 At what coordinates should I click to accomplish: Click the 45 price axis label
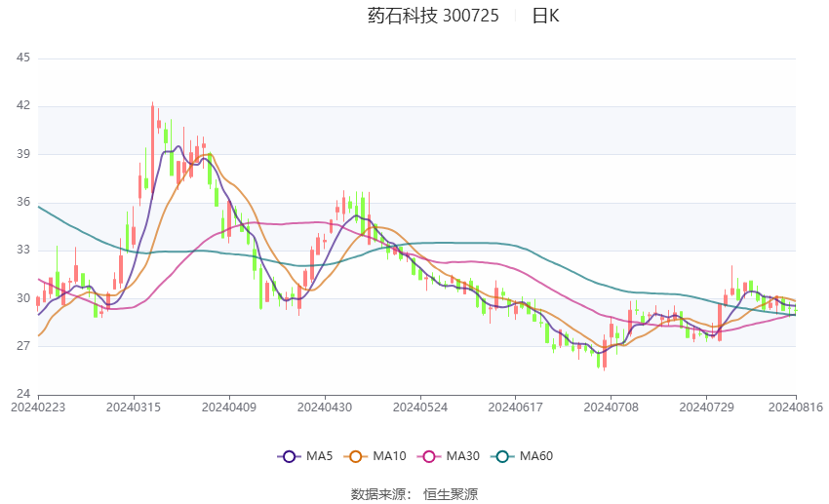tap(23, 58)
